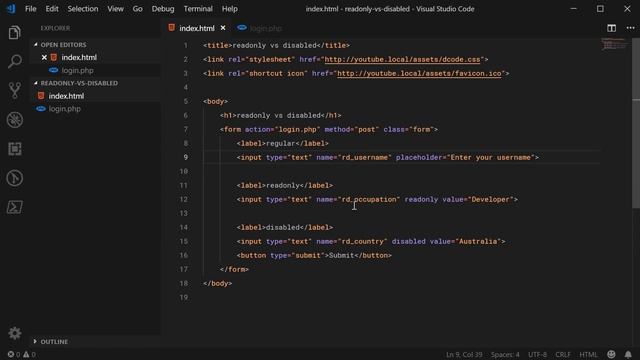Open the Terminal menu
Viewport: 640px width, 360px height.
[x=198, y=9]
